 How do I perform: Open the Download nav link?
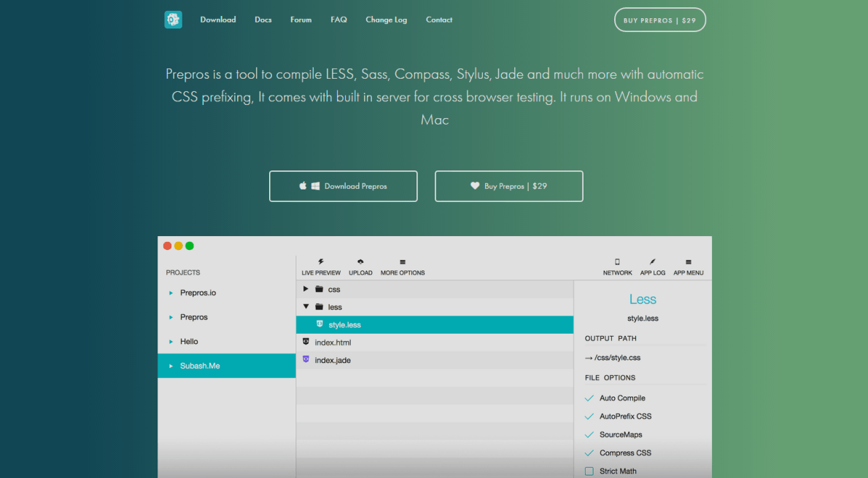coord(218,20)
